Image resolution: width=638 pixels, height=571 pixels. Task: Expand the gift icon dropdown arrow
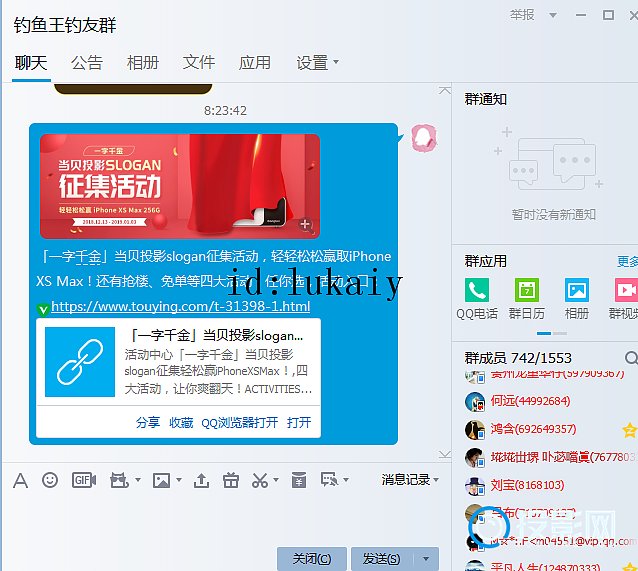coord(138,480)
